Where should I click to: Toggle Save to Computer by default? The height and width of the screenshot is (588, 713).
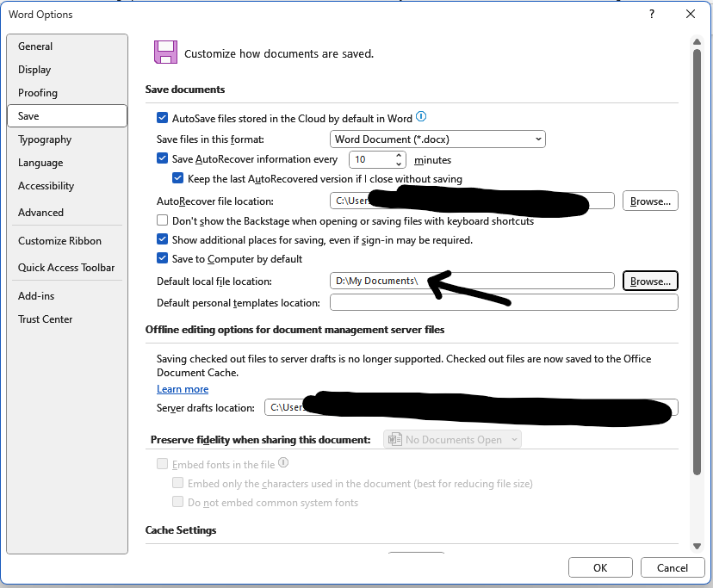(x=162, y=258)
